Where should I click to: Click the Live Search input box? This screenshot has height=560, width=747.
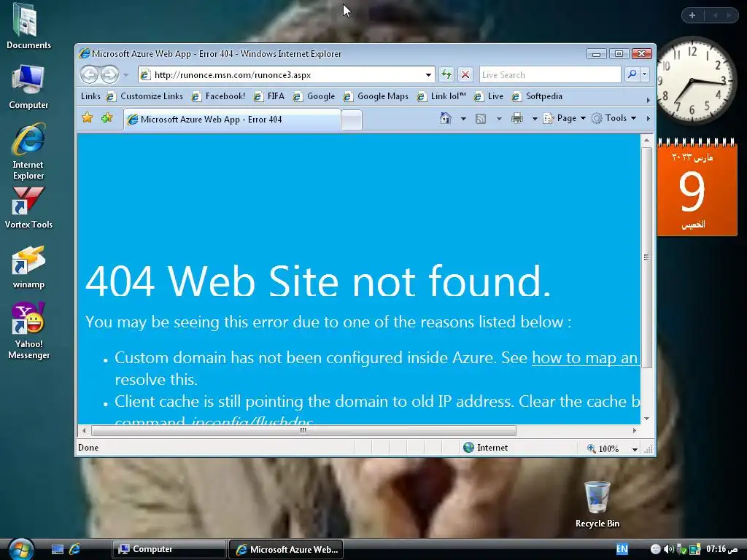pos(550,75)
